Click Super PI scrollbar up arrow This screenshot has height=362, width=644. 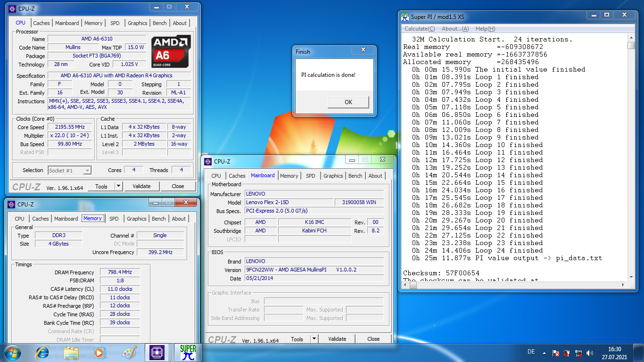coord(631,38)
